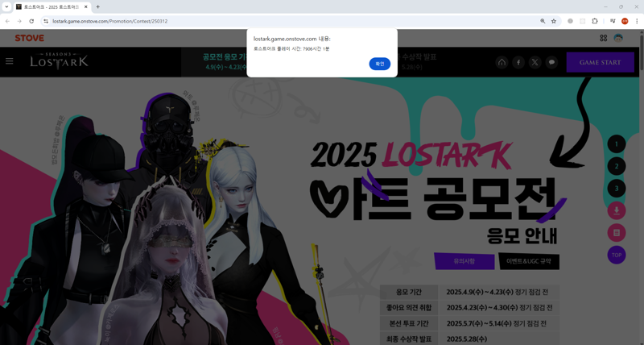Open a new browser tab
The height and width of the screenshot is (345, 644).
[97, 6]
